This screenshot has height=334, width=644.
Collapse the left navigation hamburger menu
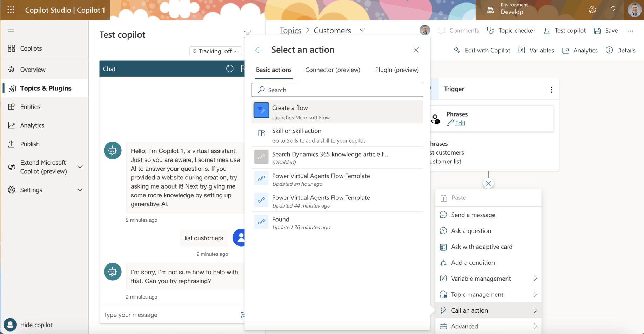coord(11,30)
